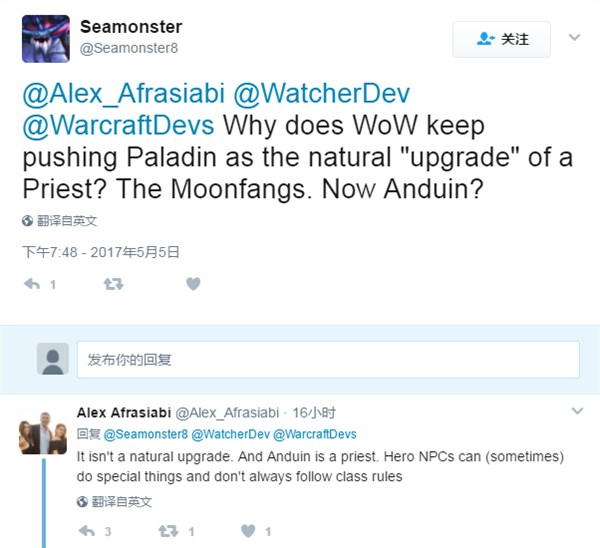600x548 pixels.
Task: Click into the 发布你的回复 reply field
Action: 328,360
